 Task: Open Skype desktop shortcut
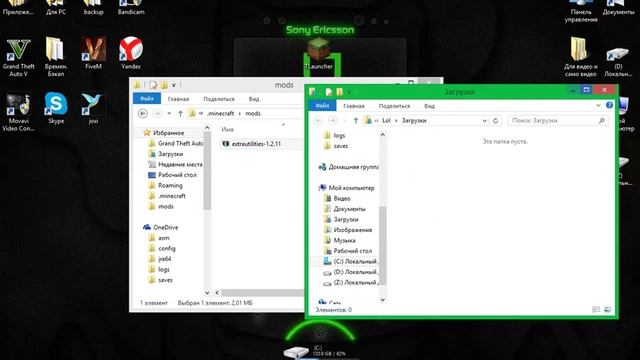pyautogui.click(x=56, y=108)
